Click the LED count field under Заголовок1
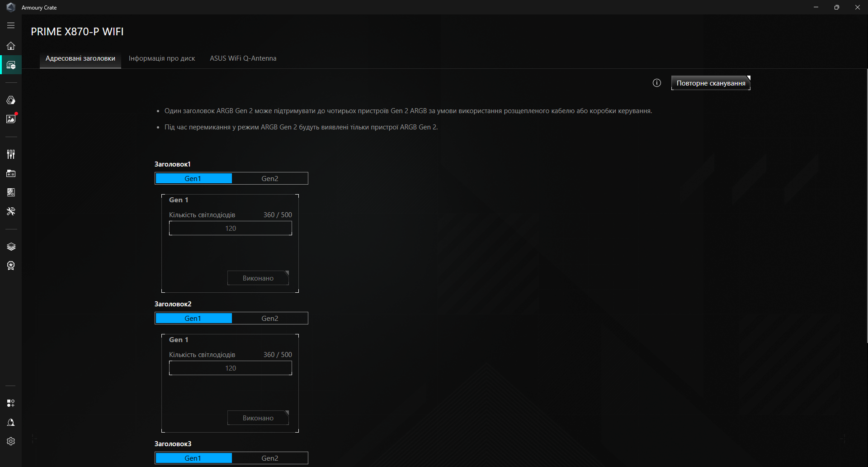 tap(231, 229)
